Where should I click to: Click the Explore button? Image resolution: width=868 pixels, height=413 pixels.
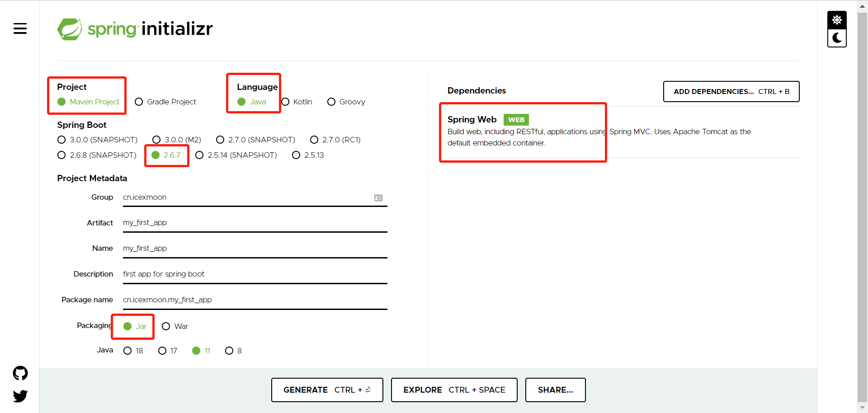[454, 390]
